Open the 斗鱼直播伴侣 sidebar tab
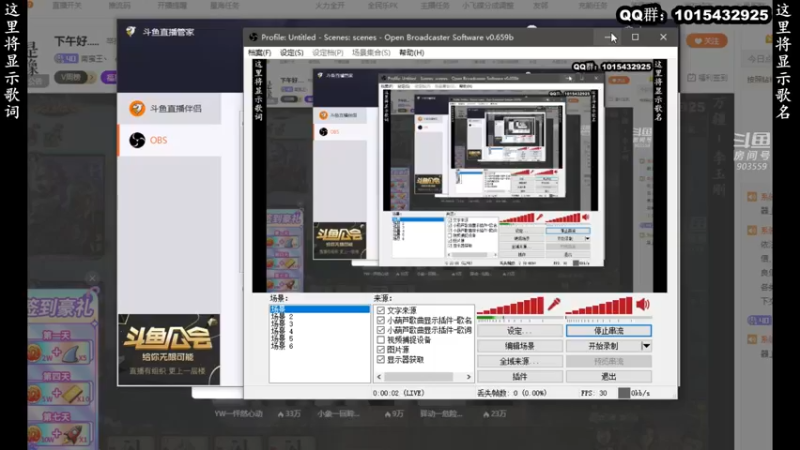Viewport: 800px width, 450px height. click(169, 109)
